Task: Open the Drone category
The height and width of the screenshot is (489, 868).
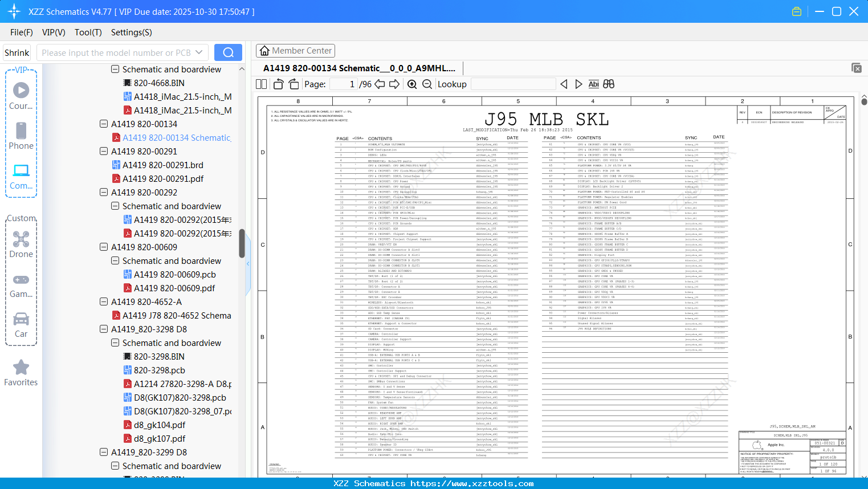Action: click(x=21, y=244)
